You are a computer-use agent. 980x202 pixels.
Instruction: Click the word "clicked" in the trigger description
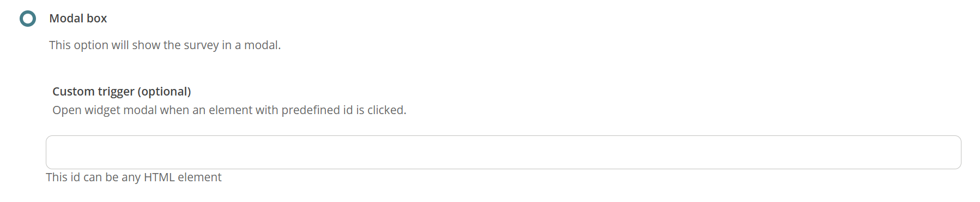pyautogui.click(x=386, y=110)
